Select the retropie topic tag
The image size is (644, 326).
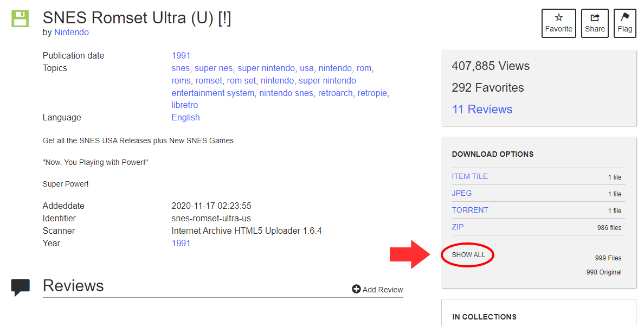pos(372,93)
